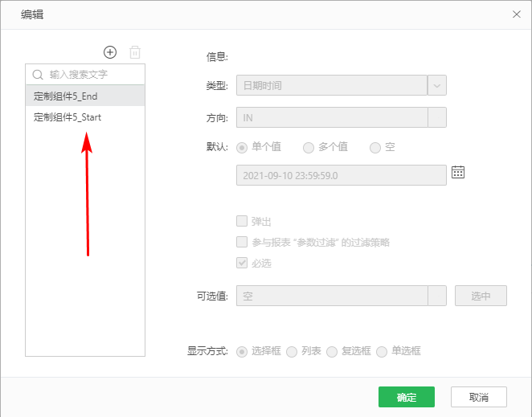Select 定制组件5_Start in the list
The image size is (532, 417).
[84, 117]
